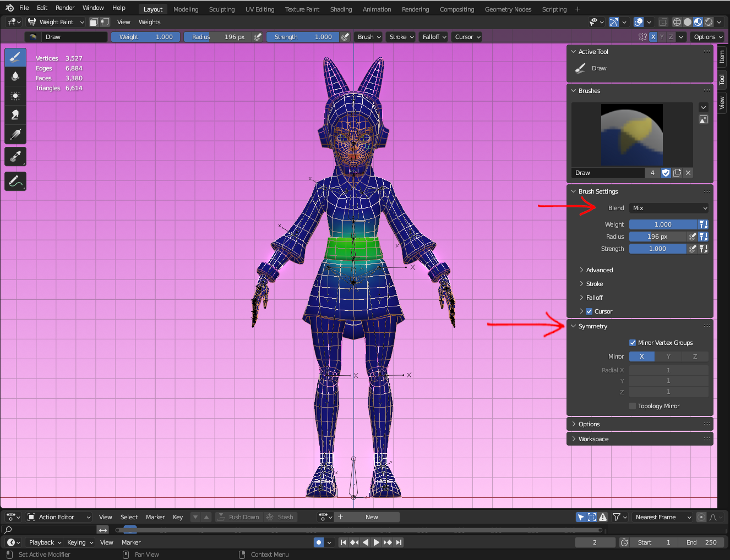Viewport: 730px width, 560px height.
Task: Click the brush preview thumbnail
Action: (x=631, y=135)
